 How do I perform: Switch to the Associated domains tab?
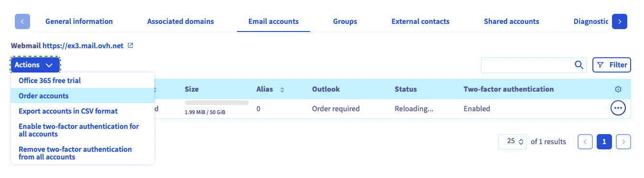click(181, 21)
